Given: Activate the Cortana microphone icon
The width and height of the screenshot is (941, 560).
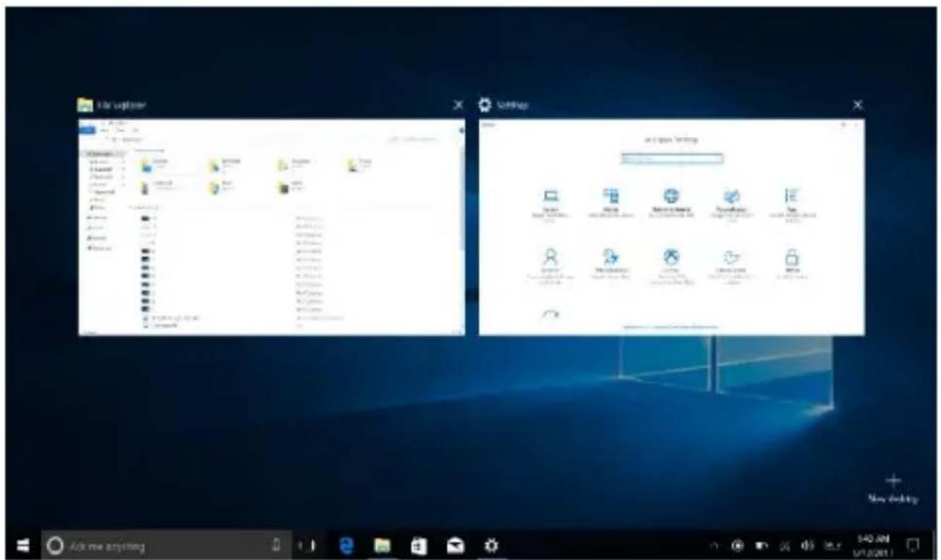Looking at the screenshot, I should click(x=275, y=544).
